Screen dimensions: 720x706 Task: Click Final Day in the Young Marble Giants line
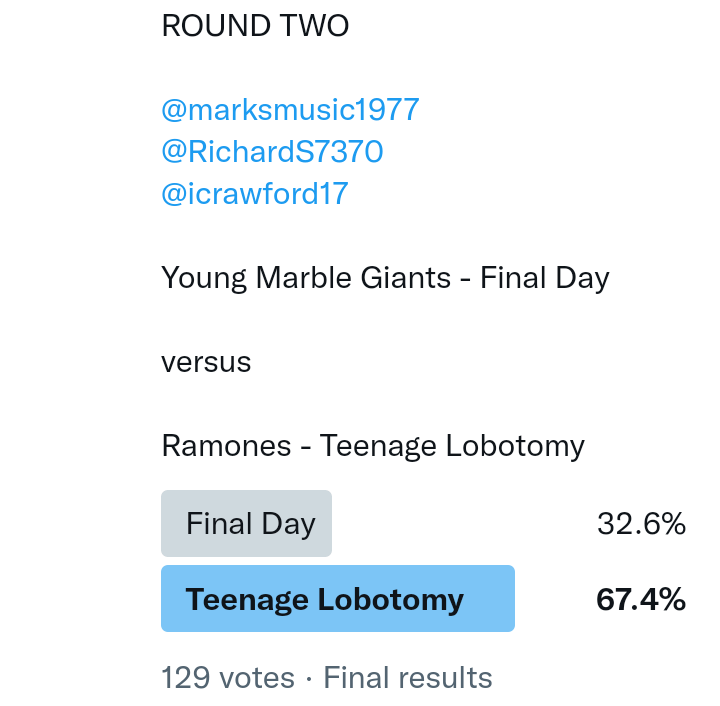point(545,277)
